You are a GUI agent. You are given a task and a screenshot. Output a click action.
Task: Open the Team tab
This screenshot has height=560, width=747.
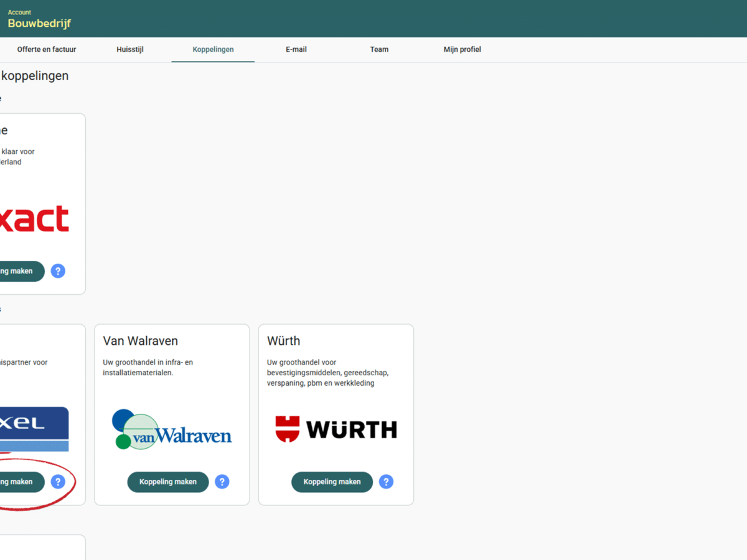tap(379, 49)
